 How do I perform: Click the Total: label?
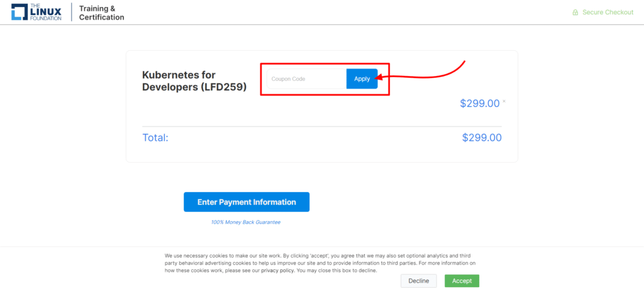(155, 138)
